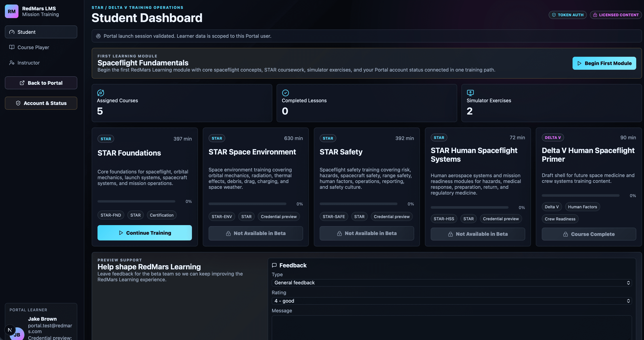Image resolution: width=644 pixels, height=340 pixels.
Task: Click the fingerprint icon beside the session validated notice
Action: tap(99, 36)
